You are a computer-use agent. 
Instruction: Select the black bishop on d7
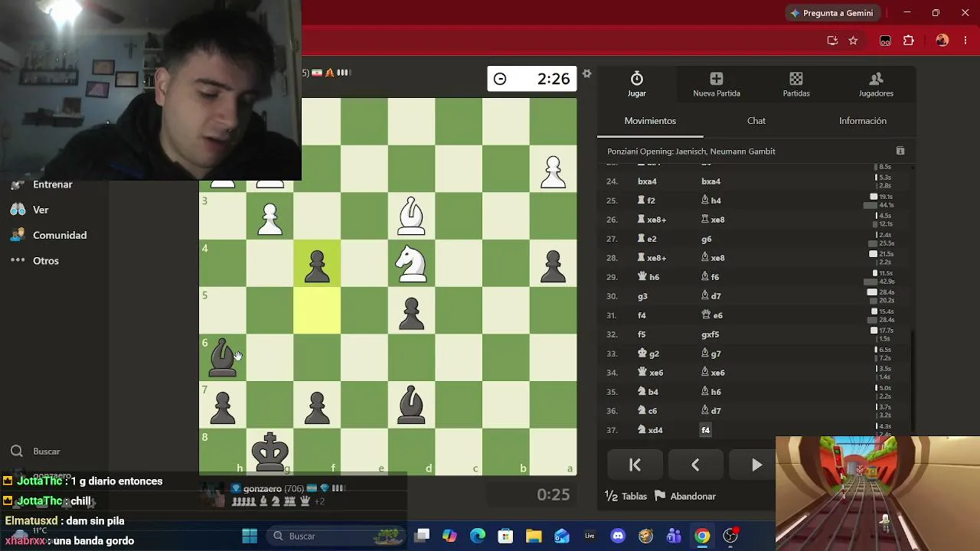coord(411,405)
